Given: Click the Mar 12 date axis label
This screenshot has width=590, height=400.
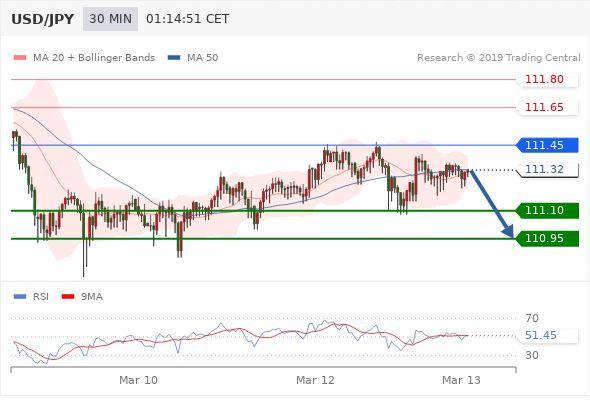Looking at the screenshot, I should [x=315, y=380].
